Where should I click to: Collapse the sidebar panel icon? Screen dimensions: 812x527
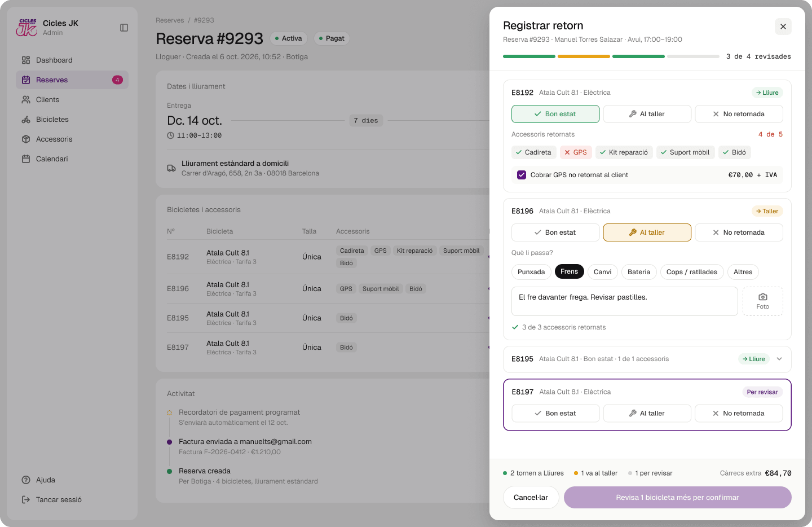(x=124, y=28)
